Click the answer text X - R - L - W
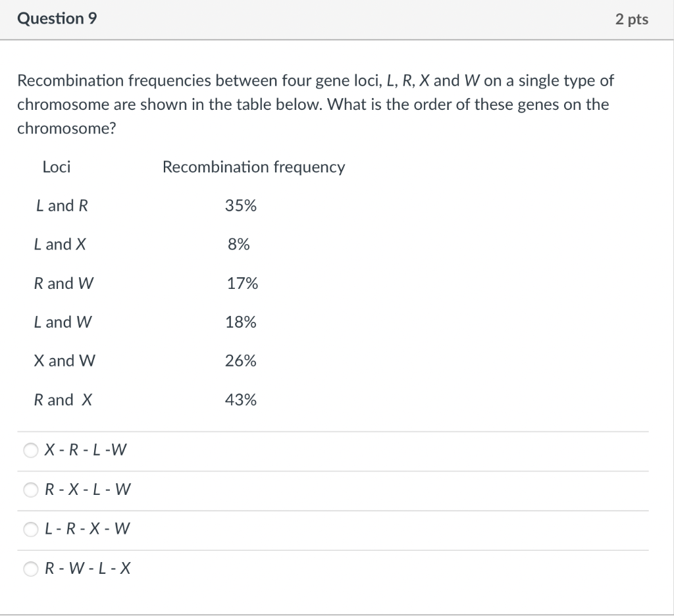674x616 pixels. click(x=86, y=450)
